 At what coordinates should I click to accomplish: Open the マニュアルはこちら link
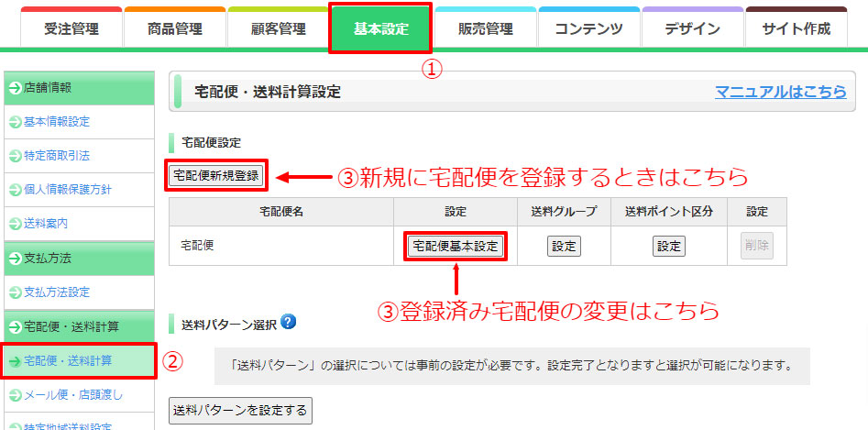pyautogui.click(x=781, y=92)
